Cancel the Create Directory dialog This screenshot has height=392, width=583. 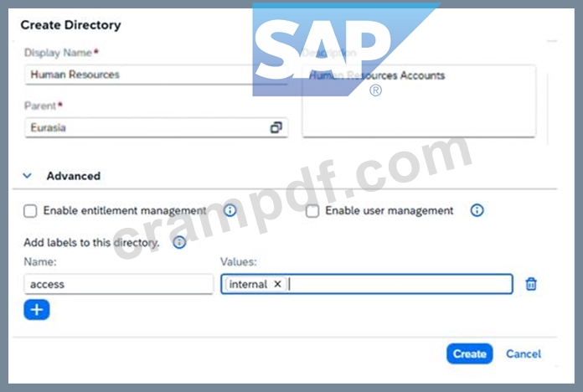point(524,353)
